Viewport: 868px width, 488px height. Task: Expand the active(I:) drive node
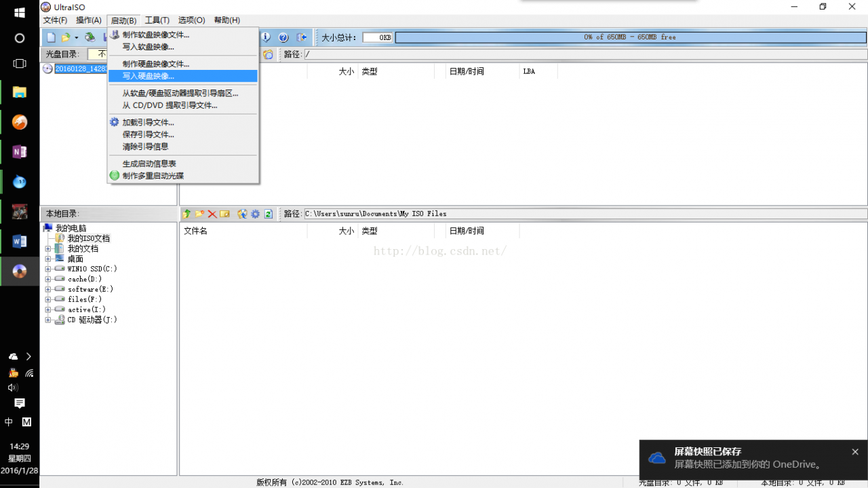point(48,309)
